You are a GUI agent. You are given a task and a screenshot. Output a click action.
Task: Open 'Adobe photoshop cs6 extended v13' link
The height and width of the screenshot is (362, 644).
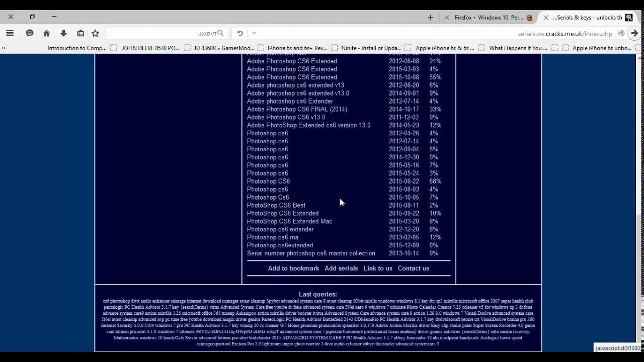point(295,85)
